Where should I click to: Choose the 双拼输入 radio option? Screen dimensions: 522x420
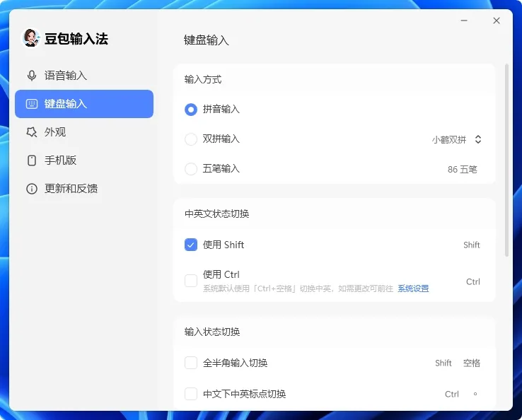191,139
